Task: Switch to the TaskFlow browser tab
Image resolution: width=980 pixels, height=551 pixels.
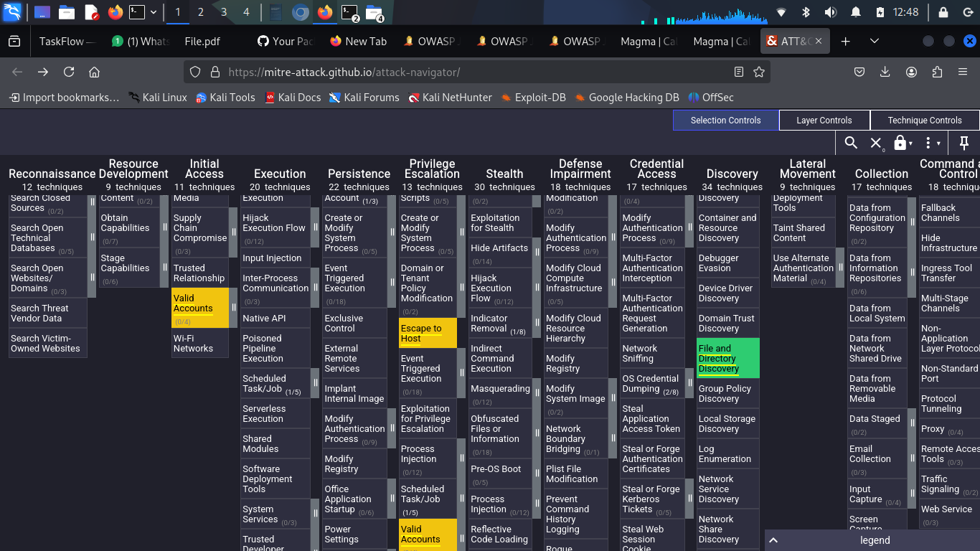Action: 67,41
